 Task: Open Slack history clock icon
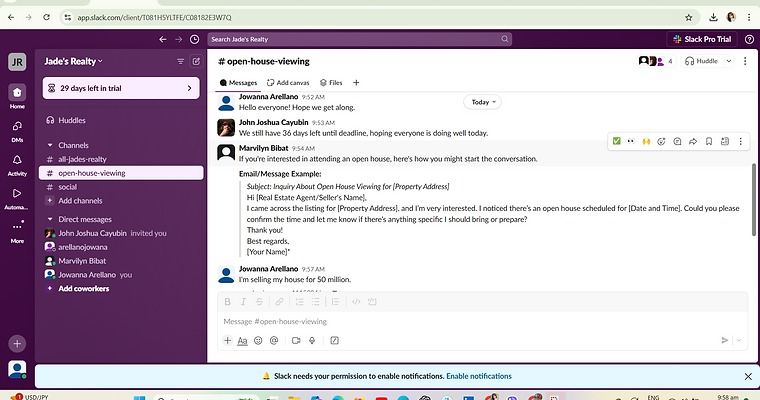(x=194, y=39)
